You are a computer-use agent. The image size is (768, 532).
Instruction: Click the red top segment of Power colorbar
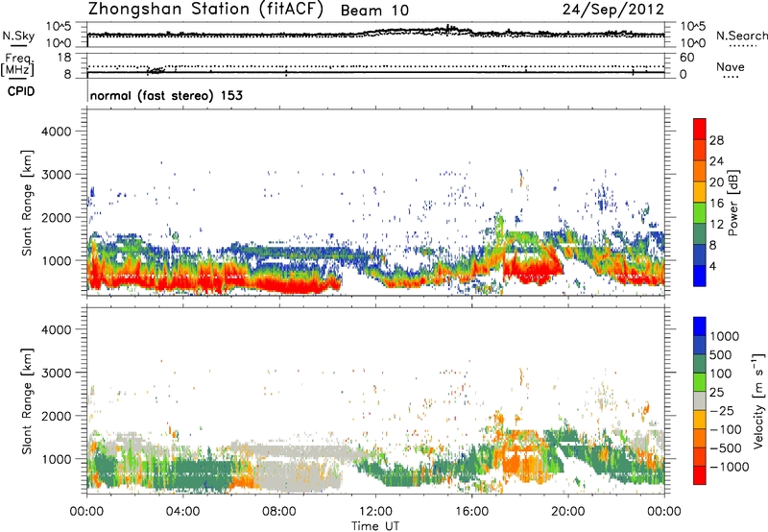click(700, 130)
